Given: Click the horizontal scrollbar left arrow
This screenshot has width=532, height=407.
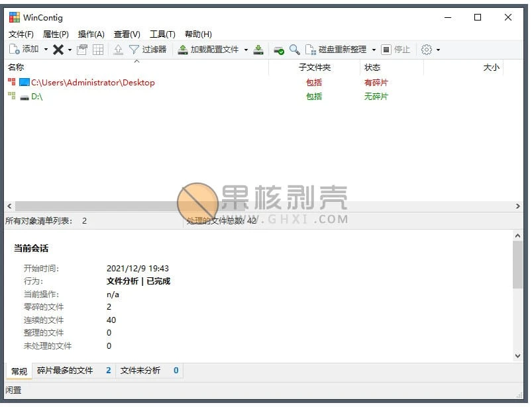Looking at the screenshot, I should click(9, 206).
